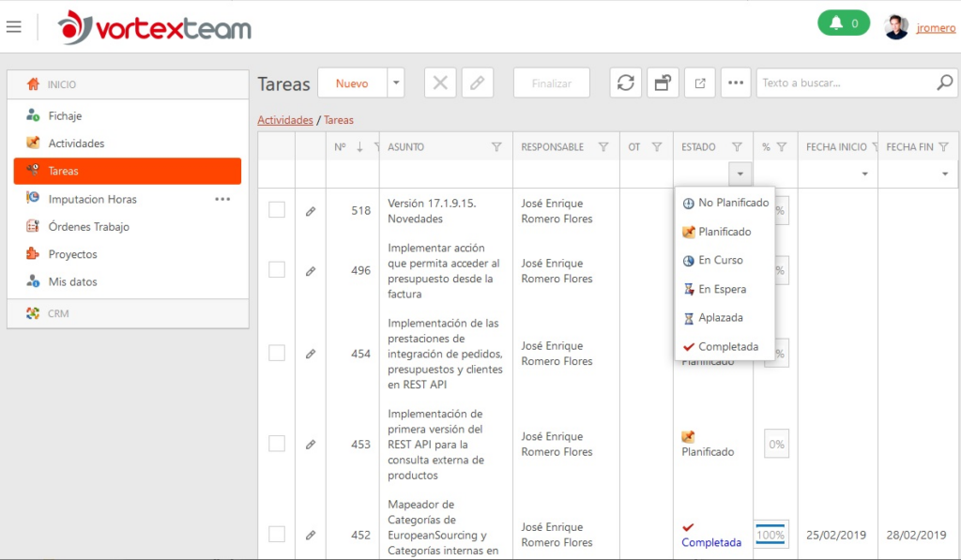This screenshot has width=961, height=560.
Task: Click the 100% progress bar of task 452
Action: tap(770, 535)
